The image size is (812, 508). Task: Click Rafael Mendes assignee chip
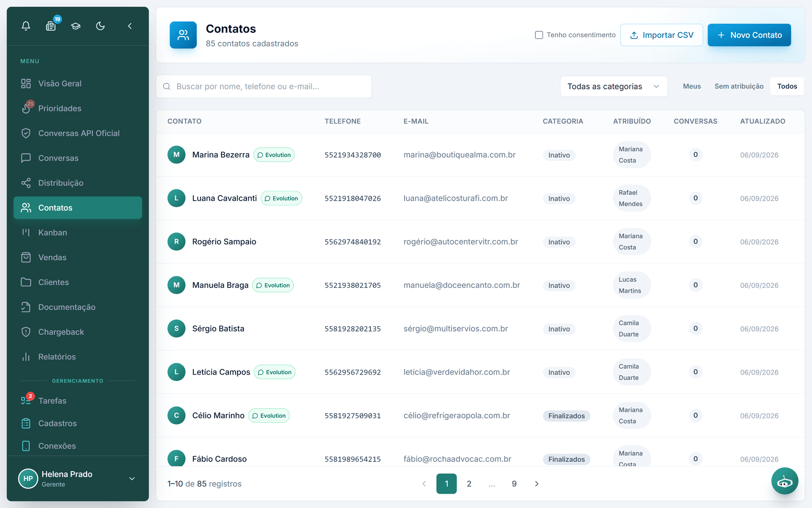tap(632, 198)
